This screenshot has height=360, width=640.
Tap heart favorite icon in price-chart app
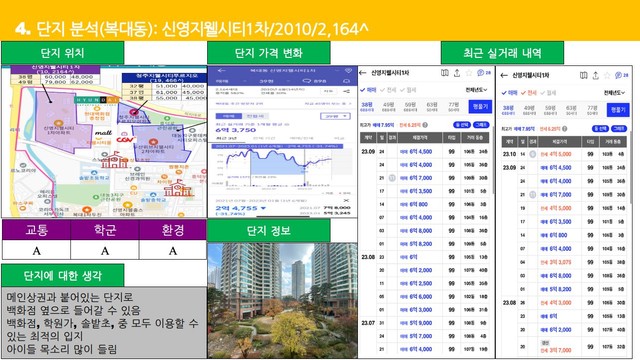[x=348, y=71]
